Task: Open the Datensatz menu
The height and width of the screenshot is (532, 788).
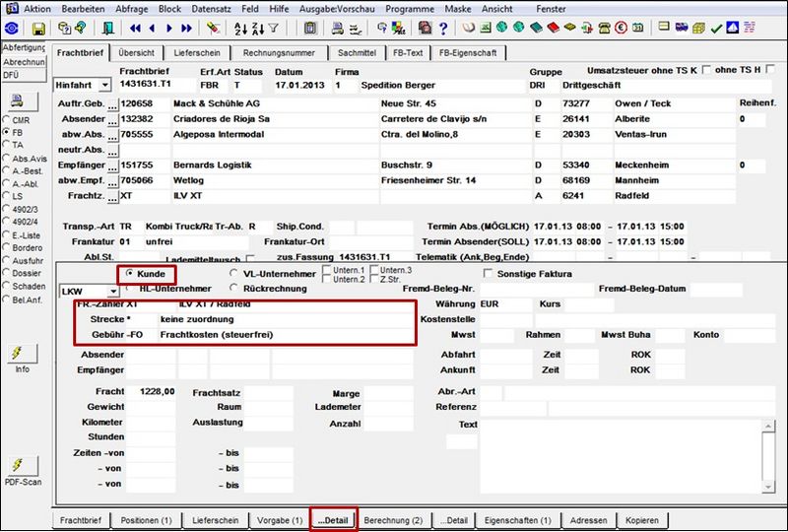Action: [x=211, y=9]
